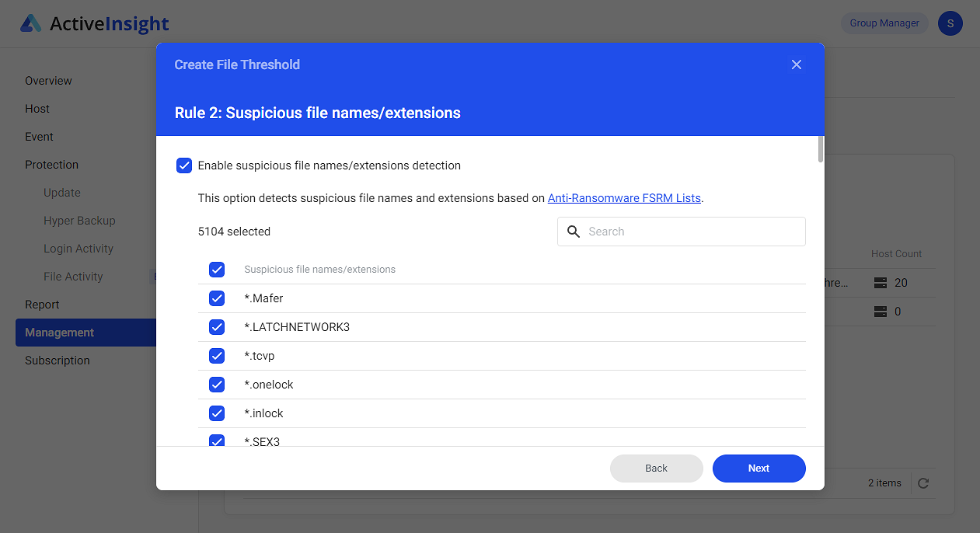Viewport: 980px width, 533px height.
Task: Click the Group Manager badge
Action: coord(884,23)
